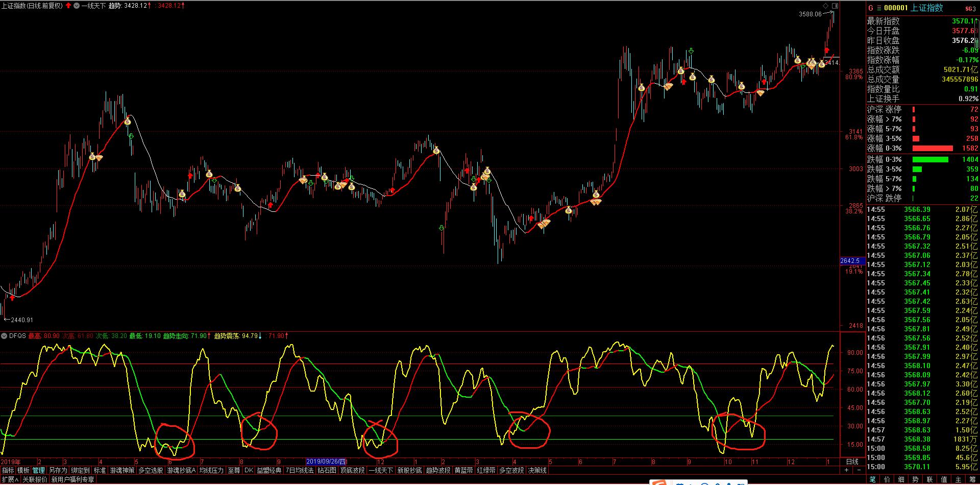Click the SG3 badge in quote header
Image resolution: width=980 pixels, height=485 pixels.
click(970, 9)
